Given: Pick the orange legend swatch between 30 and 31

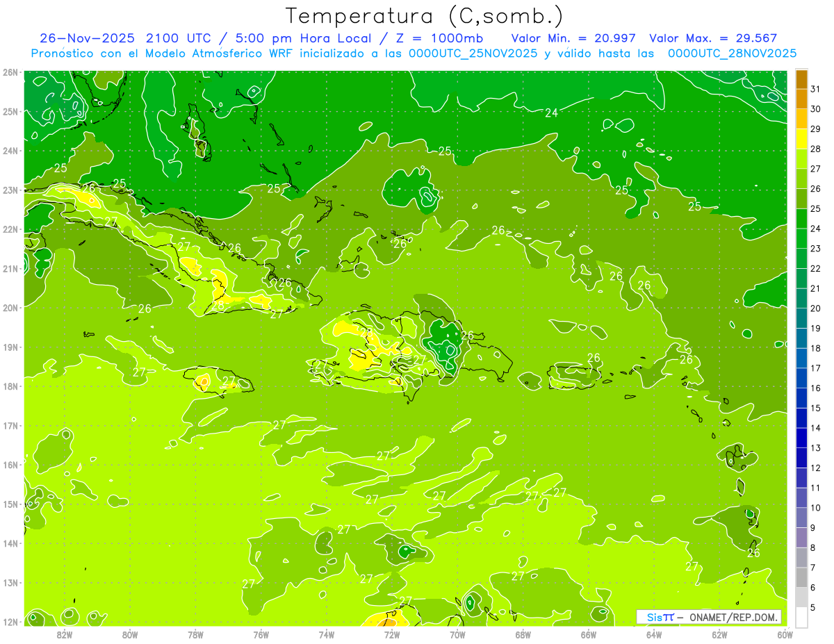Looking at the screenshot, I should 801,99.
